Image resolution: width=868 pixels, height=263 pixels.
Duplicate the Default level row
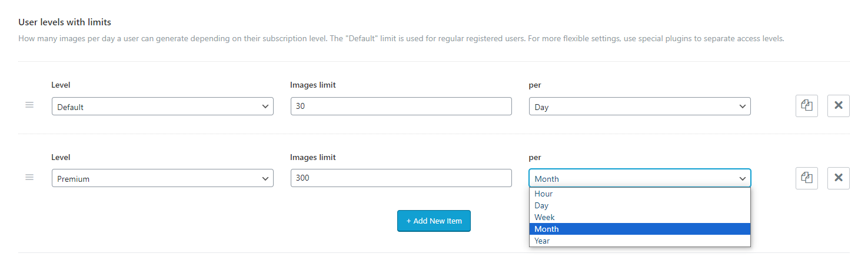pos(807,106)
